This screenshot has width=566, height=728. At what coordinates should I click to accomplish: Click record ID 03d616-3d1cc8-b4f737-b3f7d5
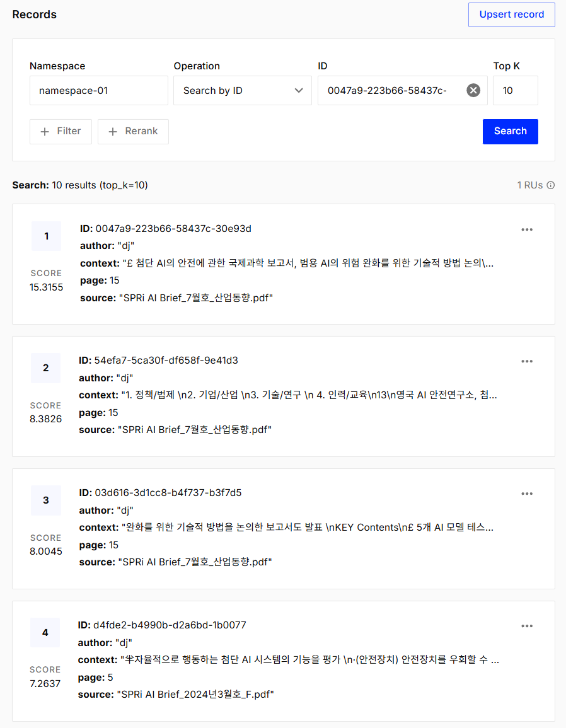click(x=168, y=492)
